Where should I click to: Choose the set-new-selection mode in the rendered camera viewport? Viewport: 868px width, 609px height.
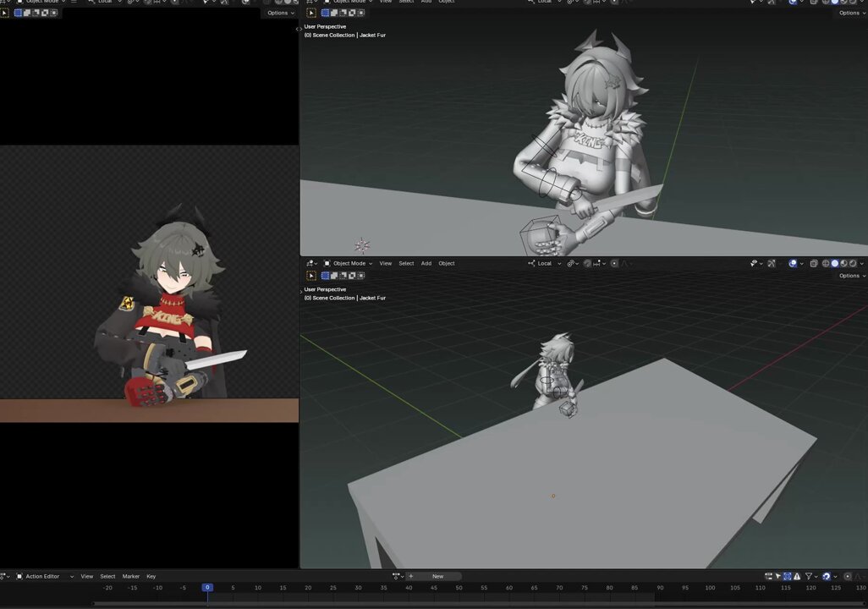tap(19, 13)
